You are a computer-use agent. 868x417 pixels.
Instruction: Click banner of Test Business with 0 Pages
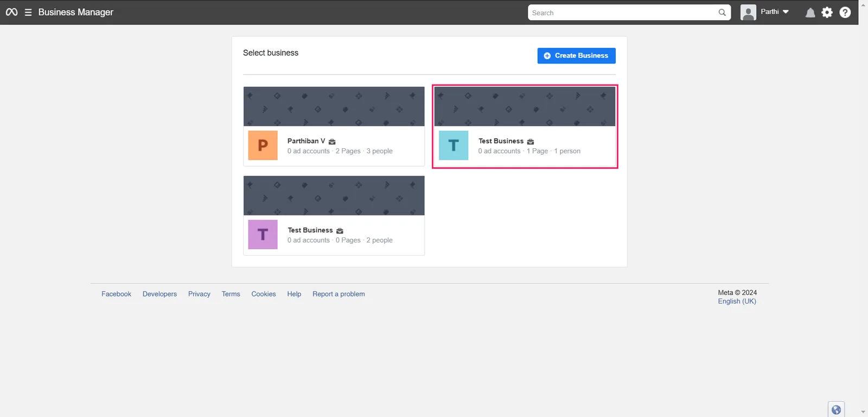334,195
